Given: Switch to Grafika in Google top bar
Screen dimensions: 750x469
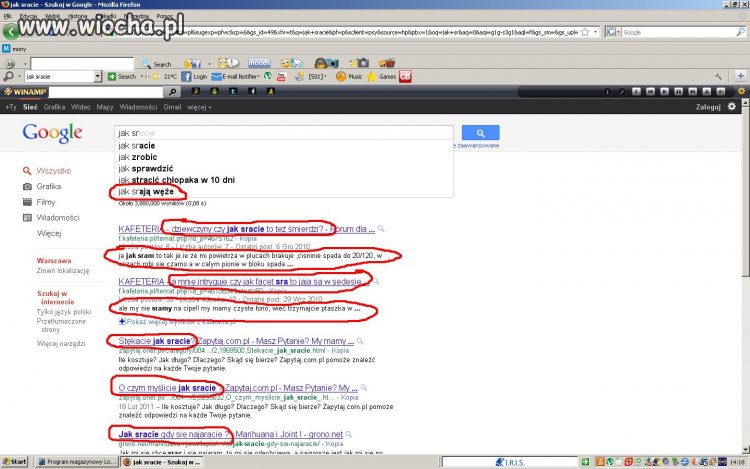Looking at the screenshot, I should [x=54, y=107].
